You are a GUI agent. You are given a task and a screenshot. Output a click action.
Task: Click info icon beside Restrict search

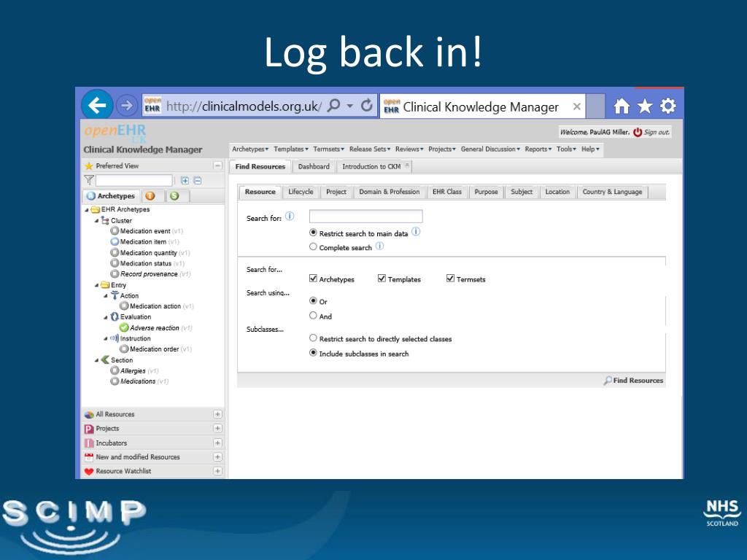tap(416, 232)
